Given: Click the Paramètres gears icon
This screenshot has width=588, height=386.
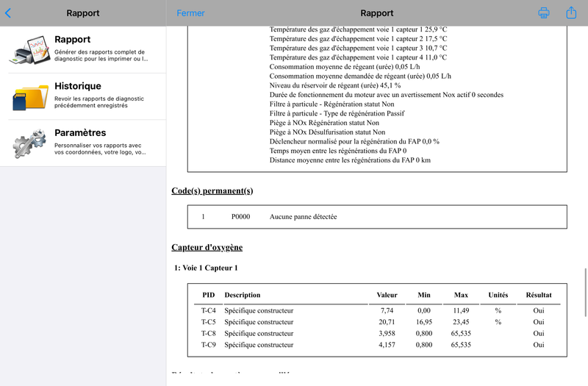Looking at the screenshot, I should tap(29, 143).
